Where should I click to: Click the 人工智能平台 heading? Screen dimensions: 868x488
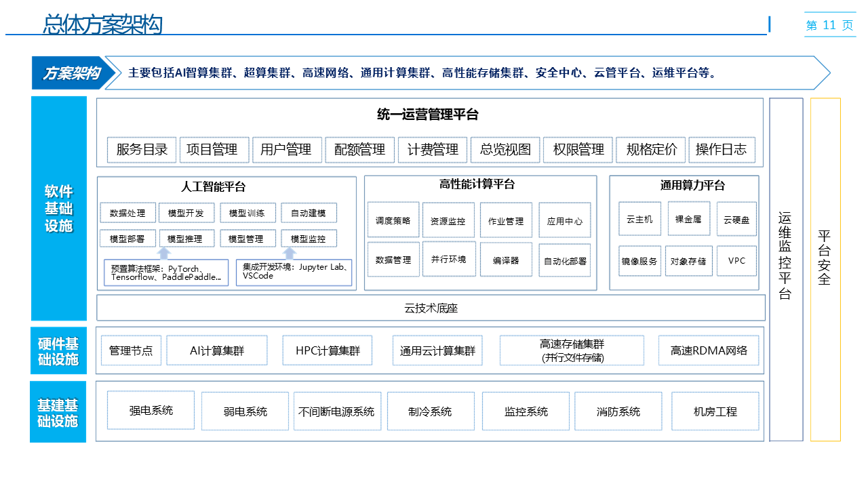click(214, 187)
